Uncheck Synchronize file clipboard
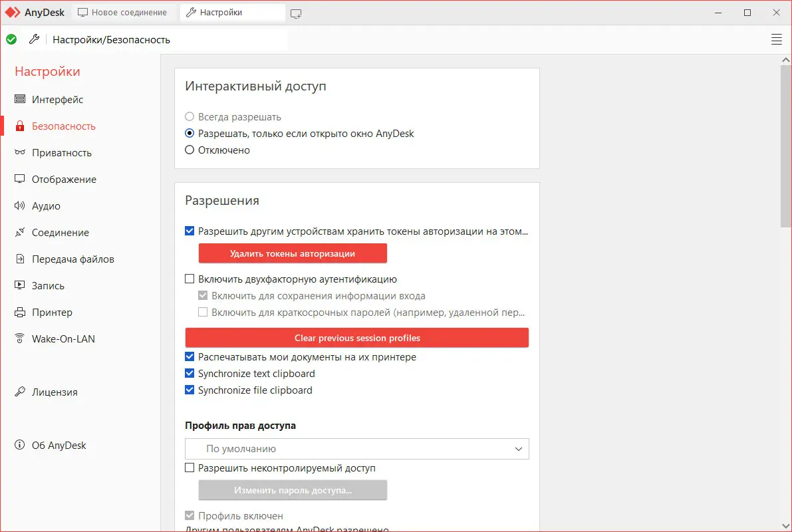 coord(190,390)
